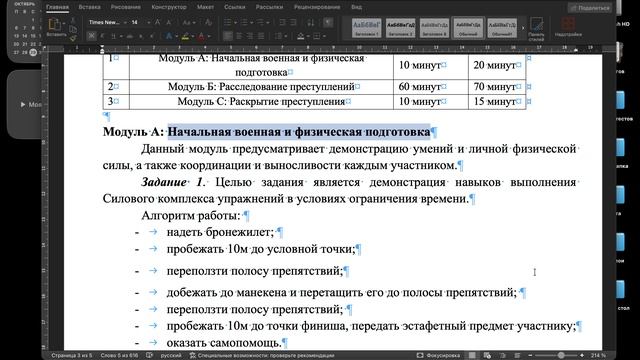The width and height of the screenshot is (640, 360).
Task: Click the spelling check book icon in status bar
Action: (149, 356)
